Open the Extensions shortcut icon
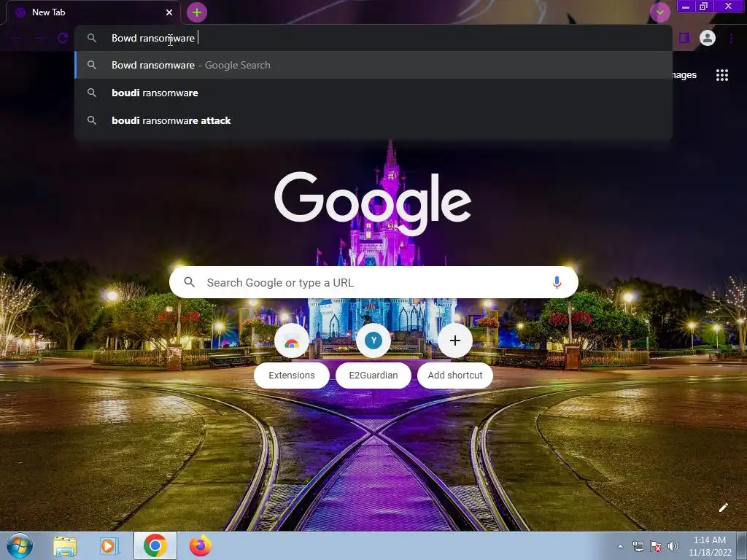 (292, 341)
